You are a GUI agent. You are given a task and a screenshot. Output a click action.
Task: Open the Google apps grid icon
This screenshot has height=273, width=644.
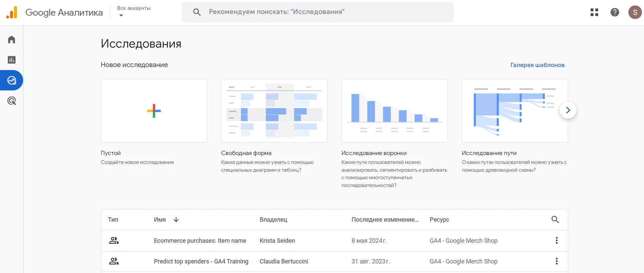point(594,12)
